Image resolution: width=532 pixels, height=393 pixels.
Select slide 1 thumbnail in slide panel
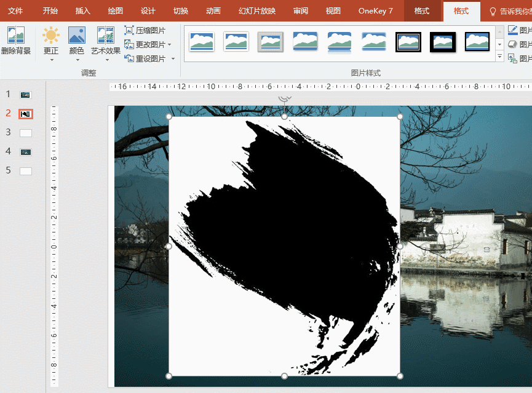click(25, 95)
